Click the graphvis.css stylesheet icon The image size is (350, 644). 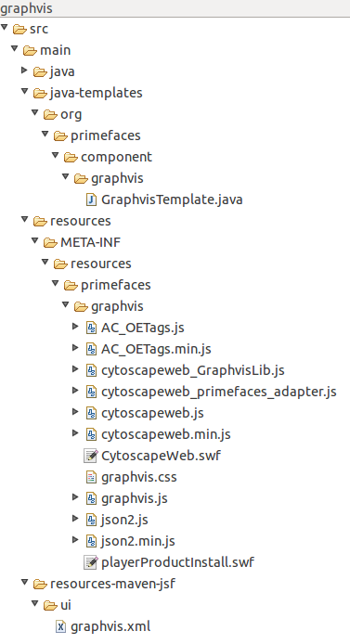91,477
